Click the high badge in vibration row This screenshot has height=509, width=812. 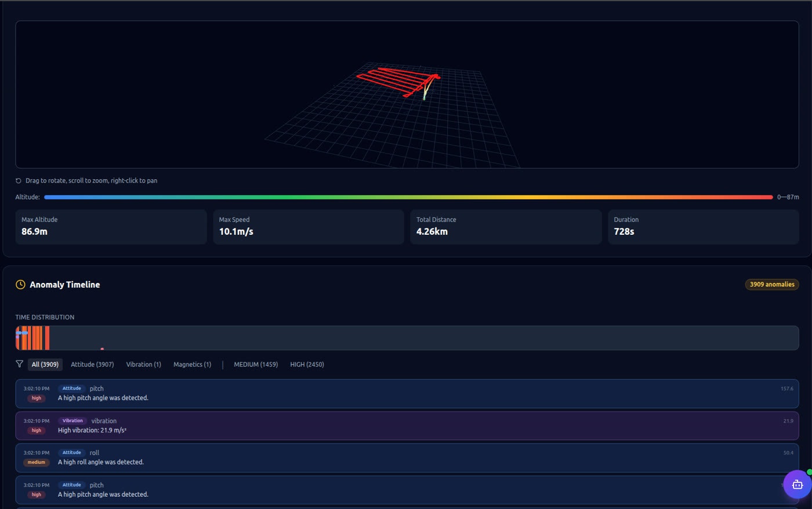pos(37,431)
